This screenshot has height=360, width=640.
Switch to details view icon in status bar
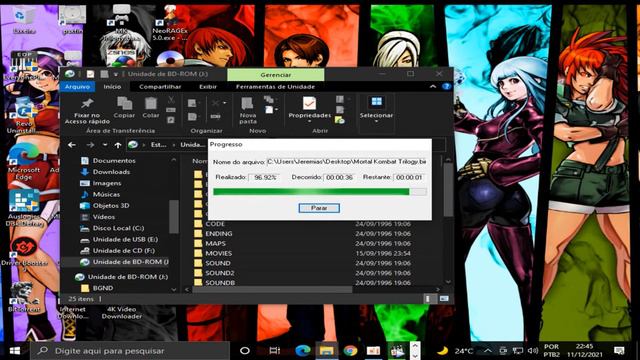pos(428,299)
